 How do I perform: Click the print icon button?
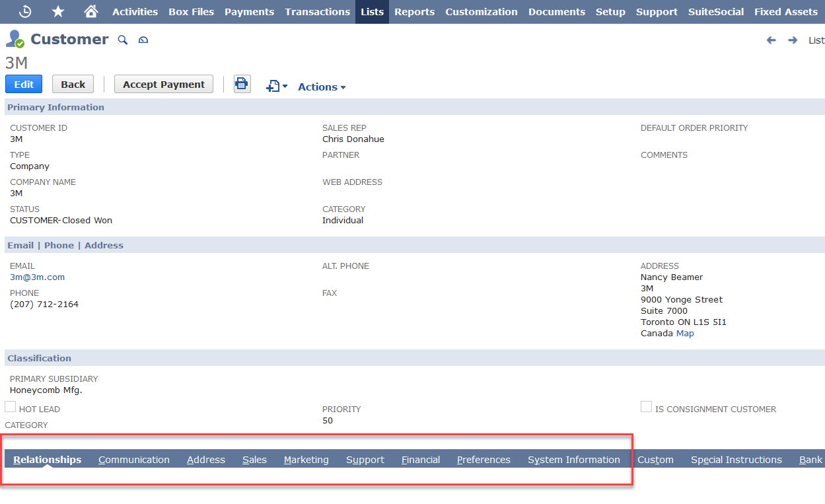(242, 84)
